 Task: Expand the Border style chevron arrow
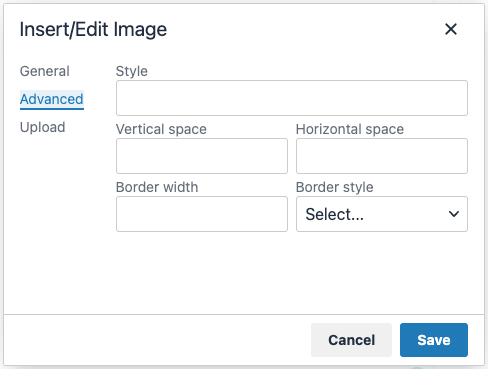454,214
